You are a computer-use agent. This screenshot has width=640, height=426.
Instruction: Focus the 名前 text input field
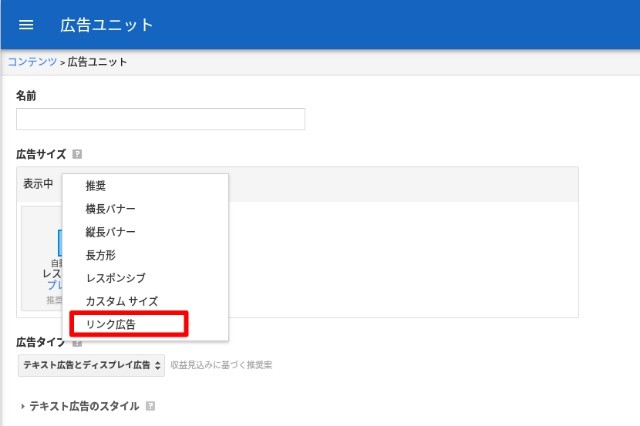pos(160,119)
